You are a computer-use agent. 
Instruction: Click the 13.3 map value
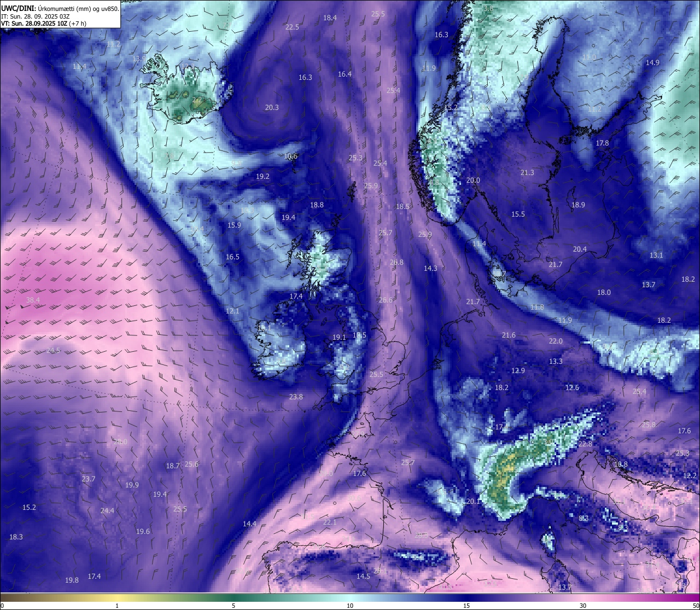pyautogui.click(x=556, y=362)
